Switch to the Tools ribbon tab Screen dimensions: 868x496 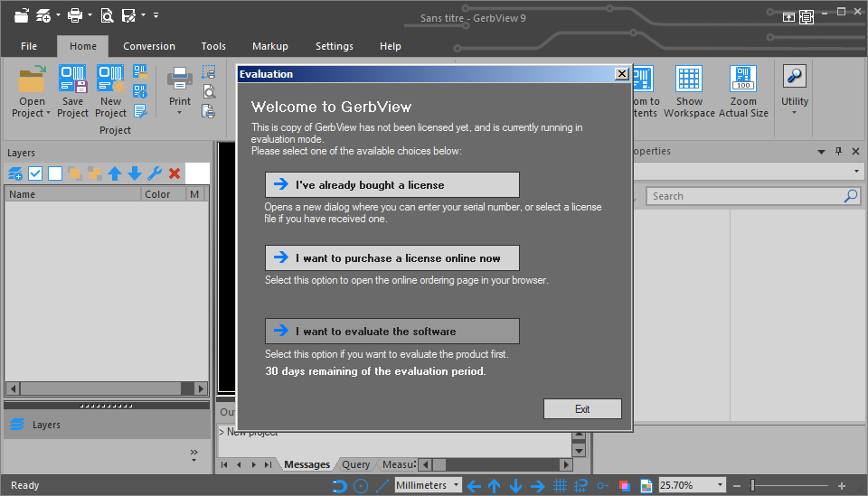[x=213, y=46]
